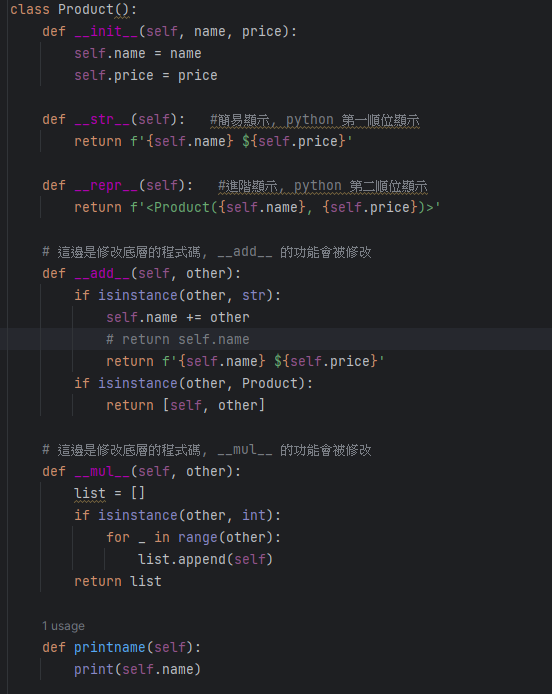Click the "if isinstance(other, Product):" line
Image resolution: width=552 pixels, height=694 pixels.
coord(193,383)
